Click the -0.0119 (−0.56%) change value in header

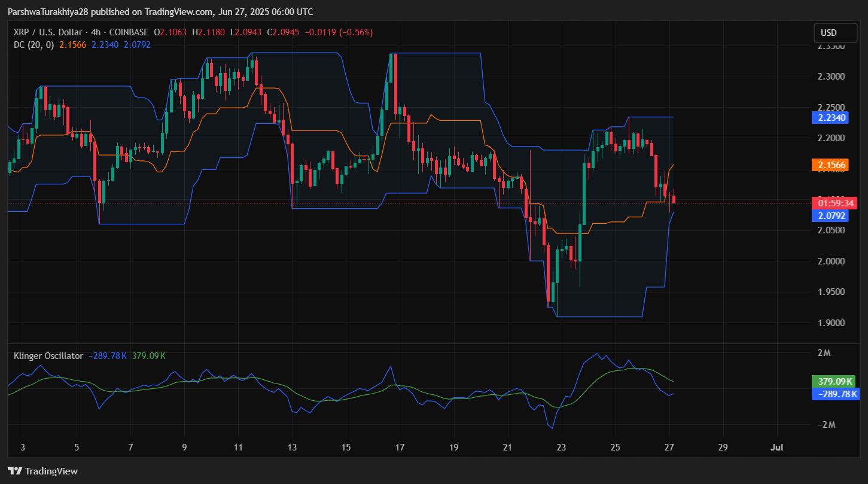(x=339, y=32)
